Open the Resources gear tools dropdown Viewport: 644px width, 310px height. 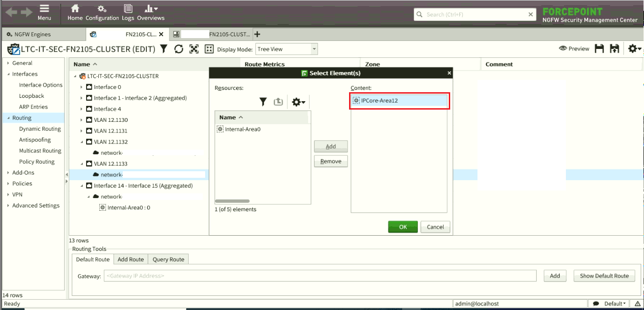click(299, 102)
